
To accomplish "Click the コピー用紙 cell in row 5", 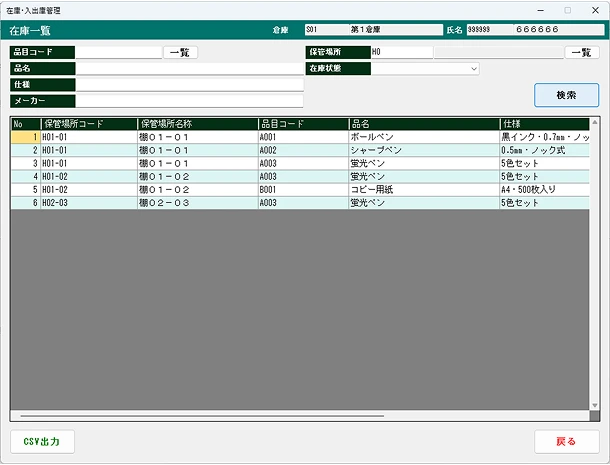I will [x=422, y=189].
